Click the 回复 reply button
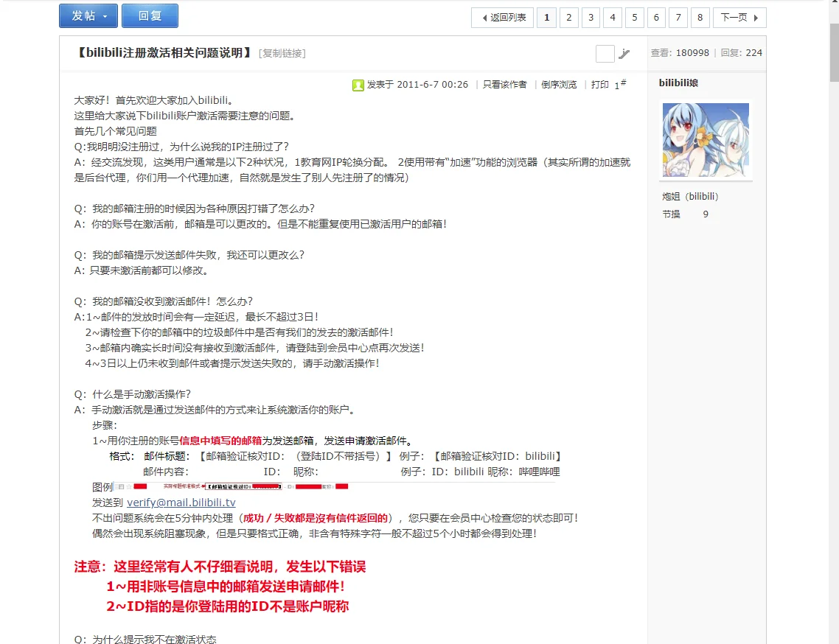This screenshot has height=644, width=839. pos(150,16)
